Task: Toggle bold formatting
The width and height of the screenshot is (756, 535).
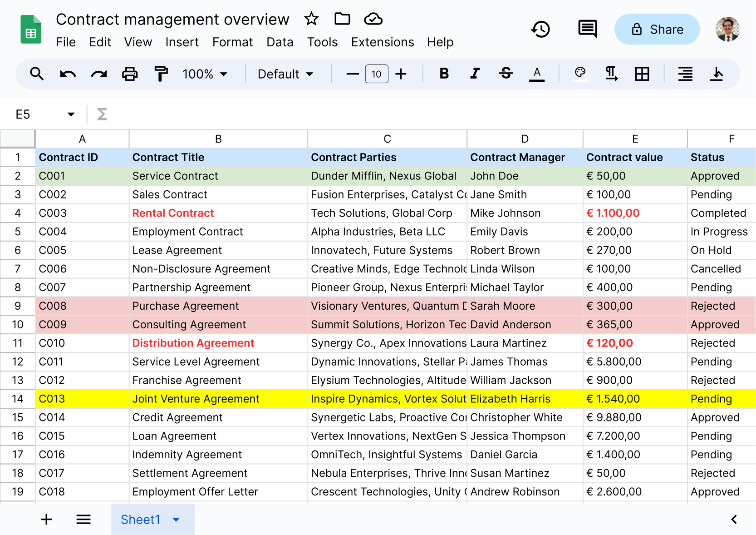Action: 444,74
